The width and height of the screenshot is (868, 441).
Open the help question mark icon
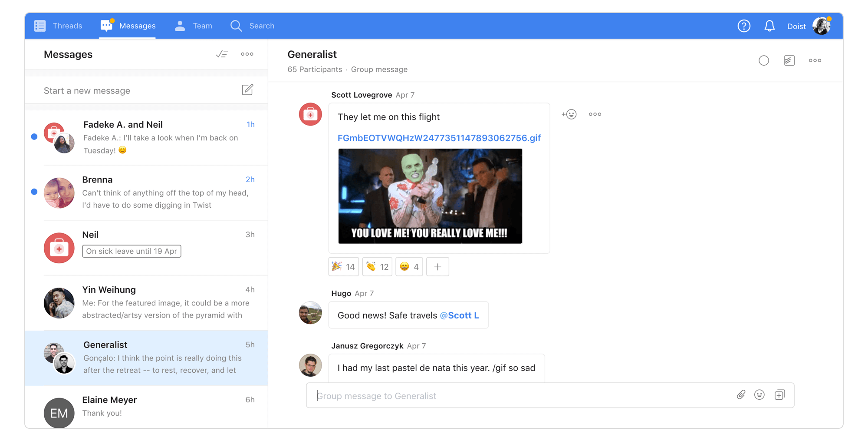tap(744, 26)
